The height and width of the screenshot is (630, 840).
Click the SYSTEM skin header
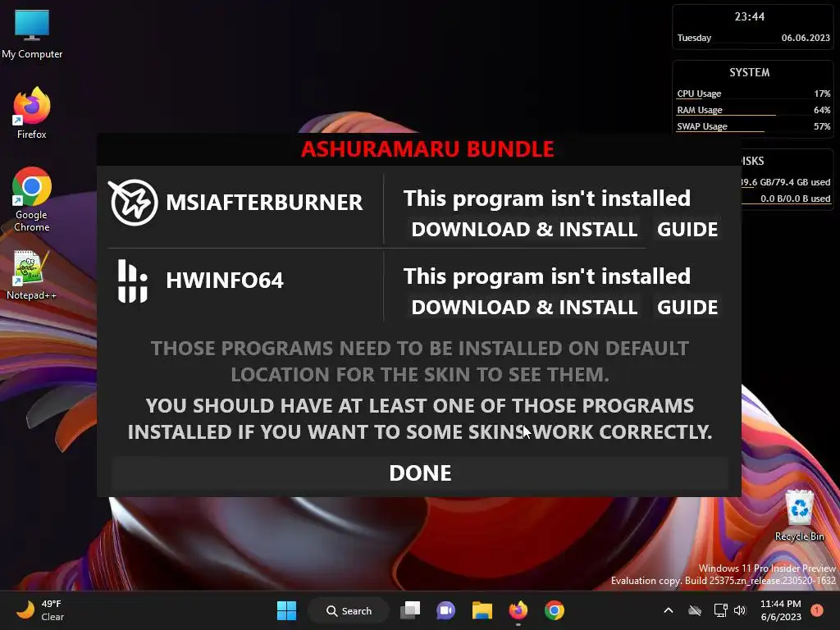click(x=750, y=72)
